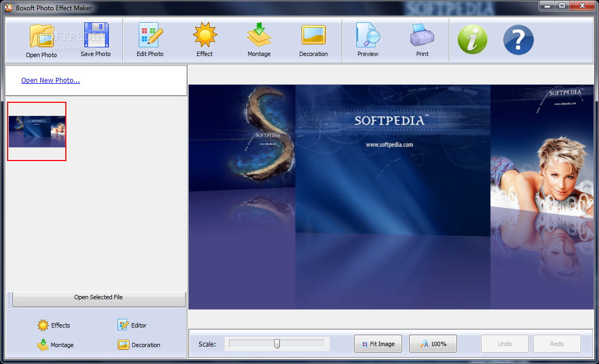Minimize the Boxoft Photo Effect Maker window
The height and width of the screenshot is (364, 599).
(x=547, y=5)
